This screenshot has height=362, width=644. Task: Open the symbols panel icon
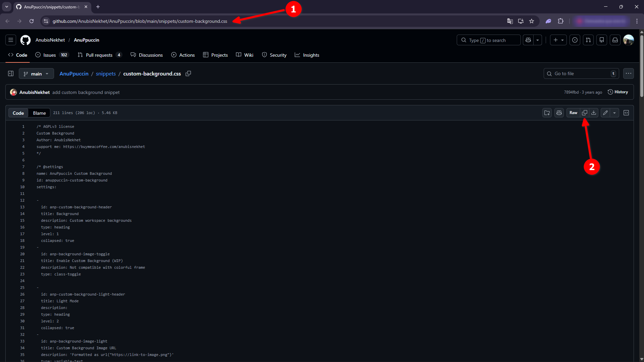(x=626, y=113)
